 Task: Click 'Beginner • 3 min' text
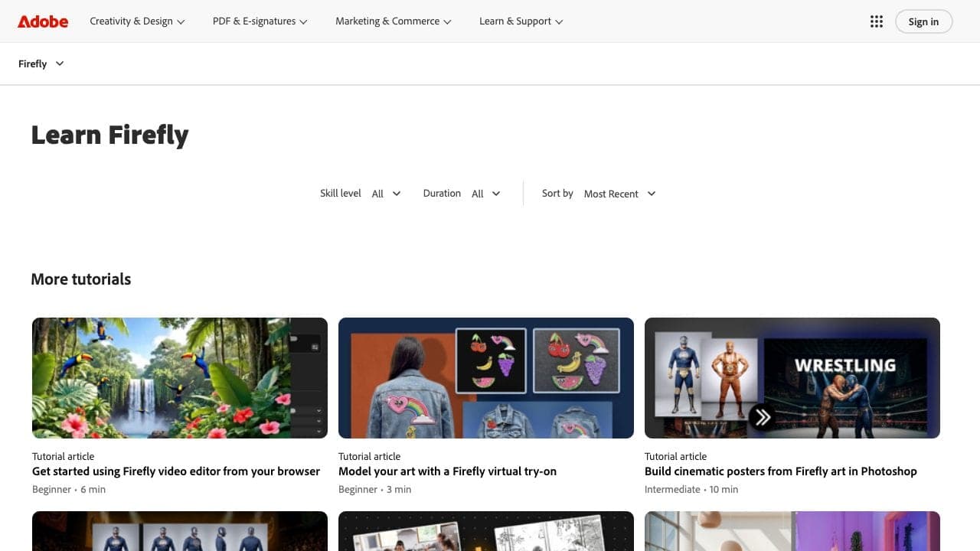pyautogui.click(x=375, y=489)
